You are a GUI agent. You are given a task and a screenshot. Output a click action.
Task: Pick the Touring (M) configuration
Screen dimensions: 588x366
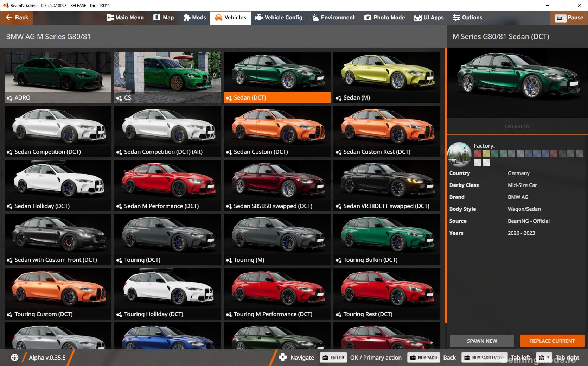277,240
